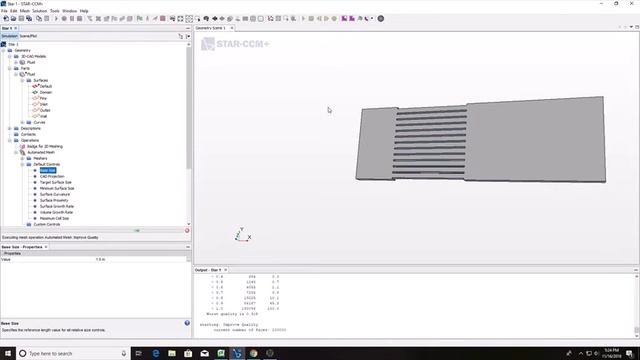This screenshot has height=360, width=640.
Task: Click the Output window vertical scrollbar
Action: (636, 306)
